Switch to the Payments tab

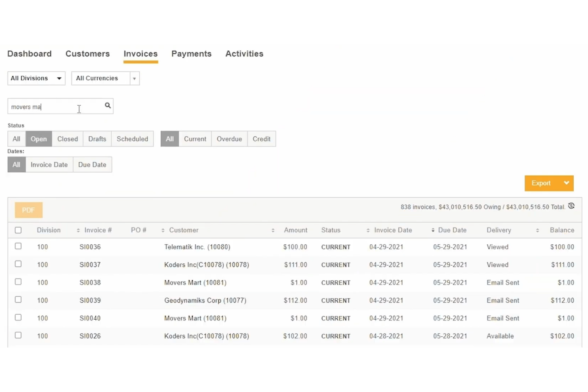coord(191,54)
